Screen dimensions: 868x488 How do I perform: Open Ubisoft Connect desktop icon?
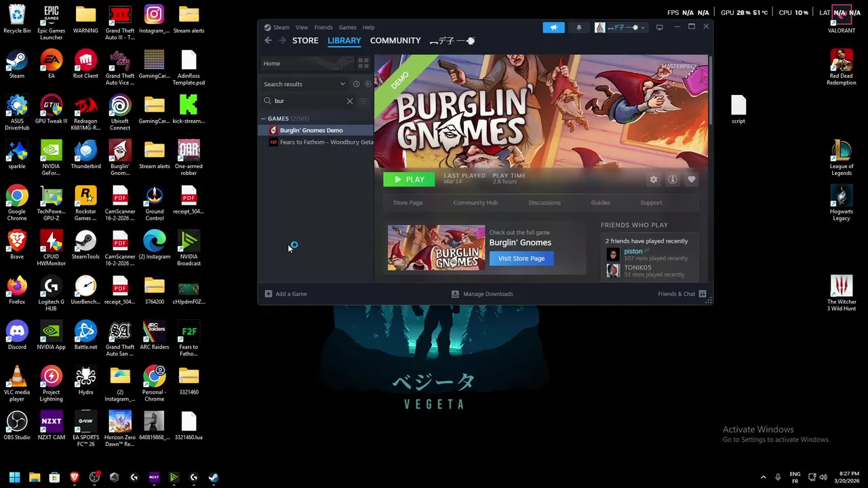click(120, 113)
